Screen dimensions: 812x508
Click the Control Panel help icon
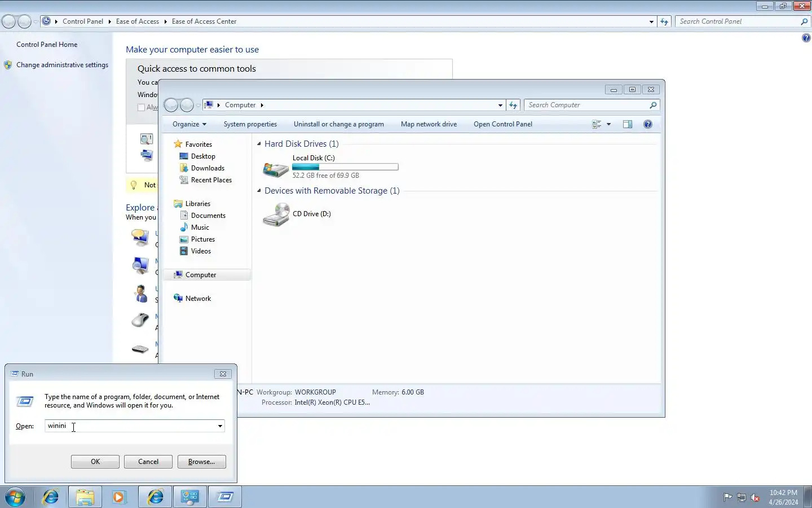click(806, 38)
